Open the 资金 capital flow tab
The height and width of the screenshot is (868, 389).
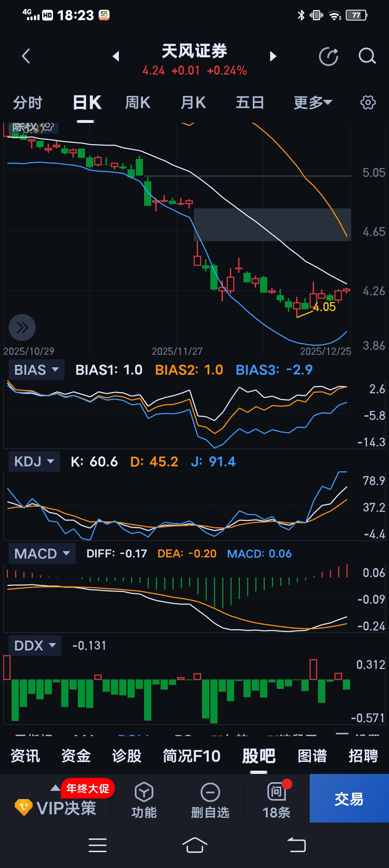[x=76, y=756]
